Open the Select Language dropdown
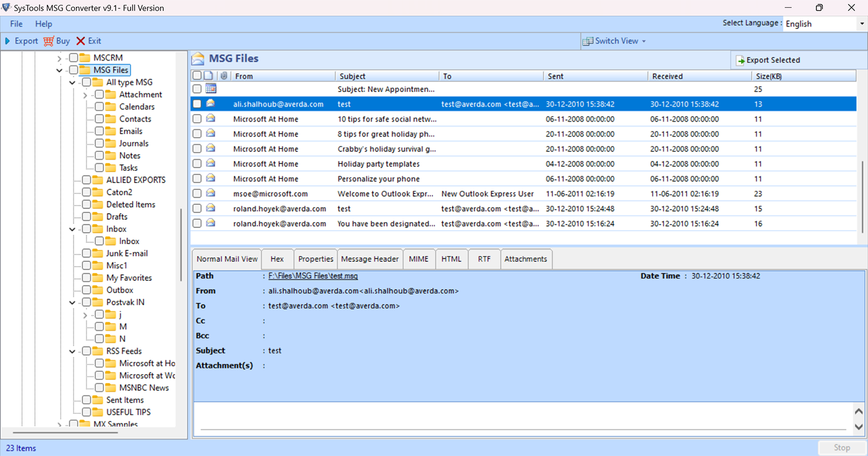Viewport: 868px width, 456px height. (863, 24)
